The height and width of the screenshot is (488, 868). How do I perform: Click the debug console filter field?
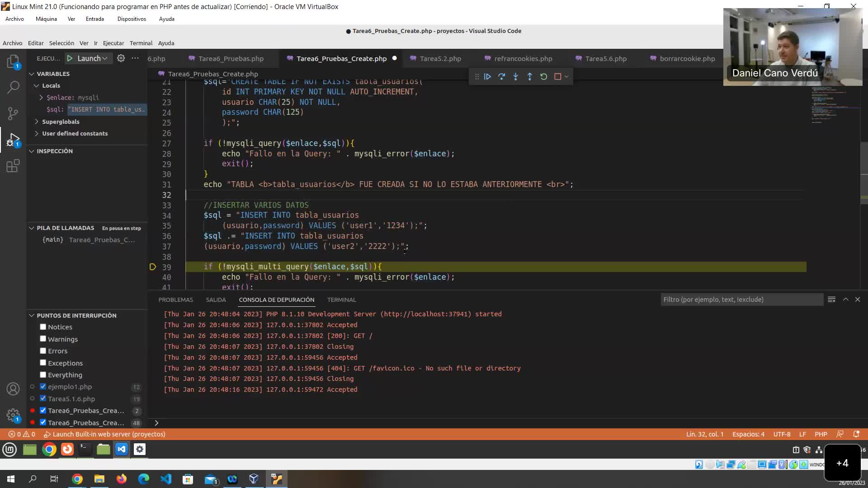[x=741, y=300]
